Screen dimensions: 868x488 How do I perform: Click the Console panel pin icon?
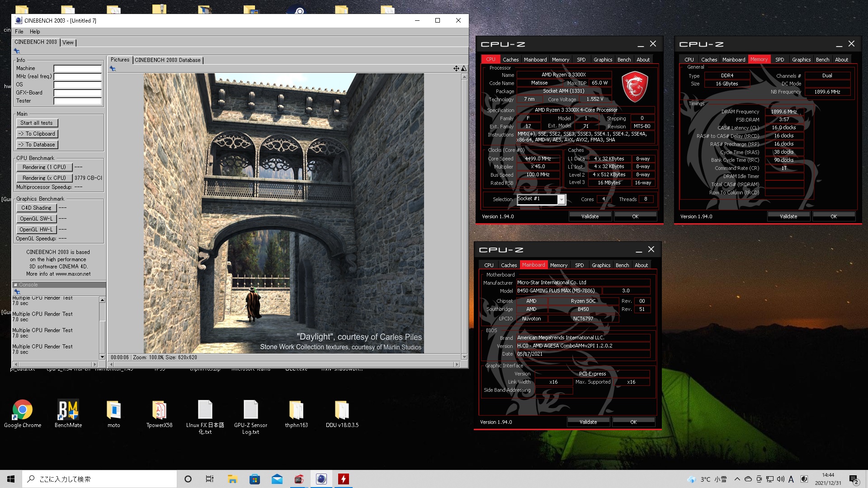17,291
